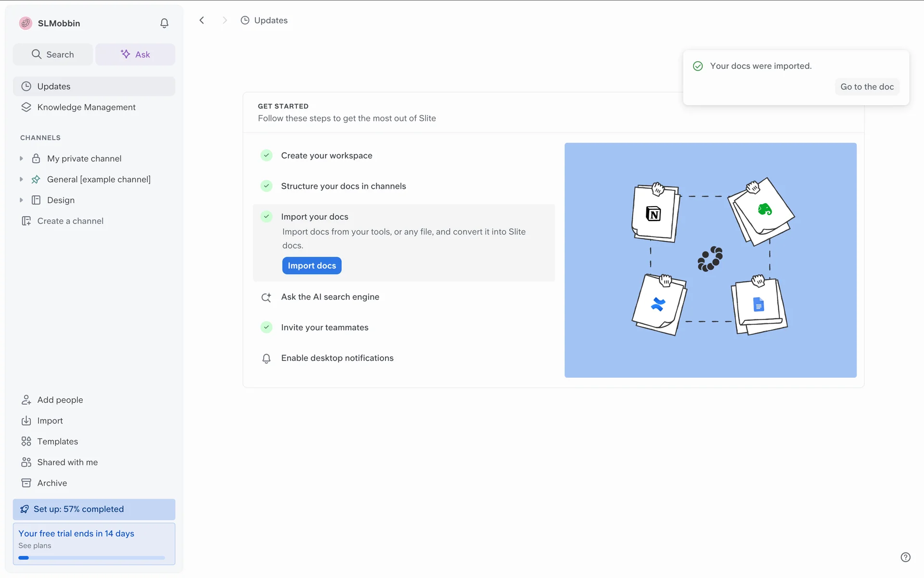Expand the General example channel
The image size is (924, 578).
pos(21,179)
